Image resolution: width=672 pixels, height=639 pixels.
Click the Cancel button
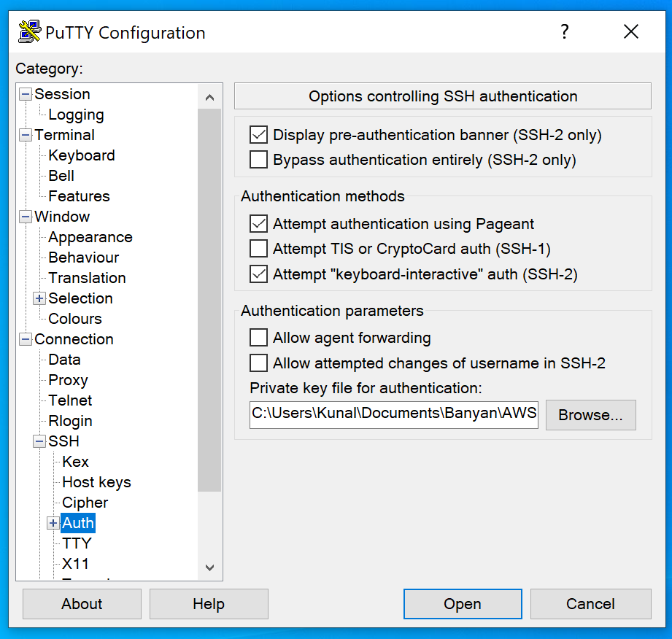click(590, 604)
